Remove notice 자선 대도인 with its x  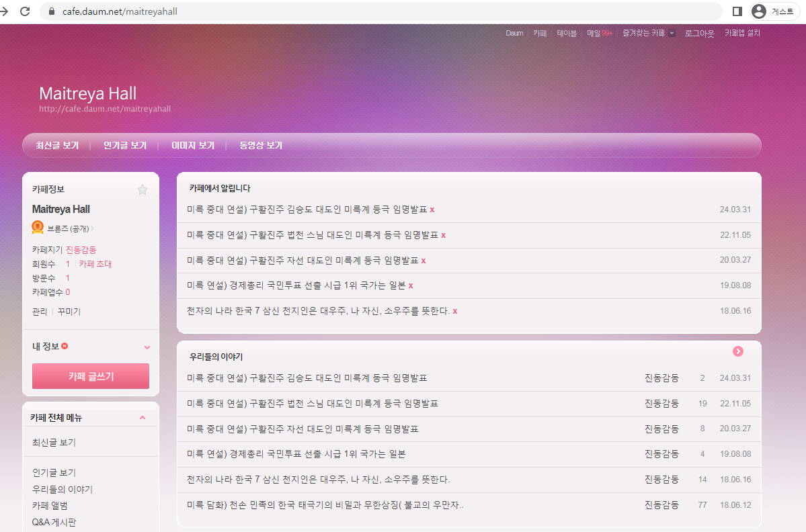click(x=424, y=261)
